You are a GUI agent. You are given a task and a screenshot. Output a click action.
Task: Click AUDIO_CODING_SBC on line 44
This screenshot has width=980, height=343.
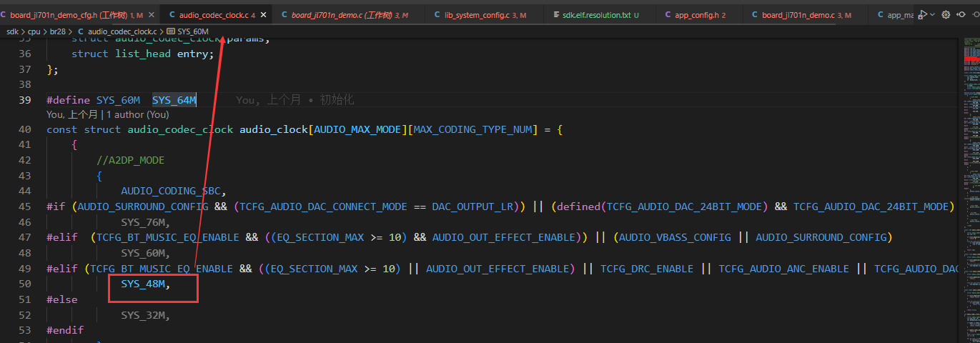click(171, 191)
